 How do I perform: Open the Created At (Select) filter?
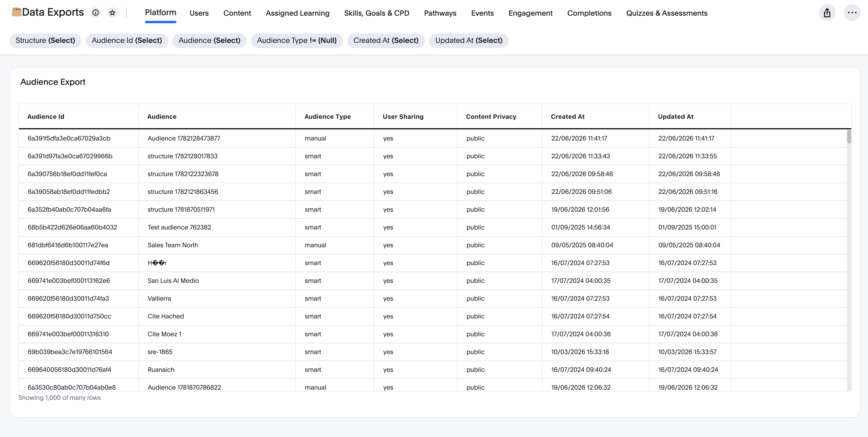pos(386,40)
